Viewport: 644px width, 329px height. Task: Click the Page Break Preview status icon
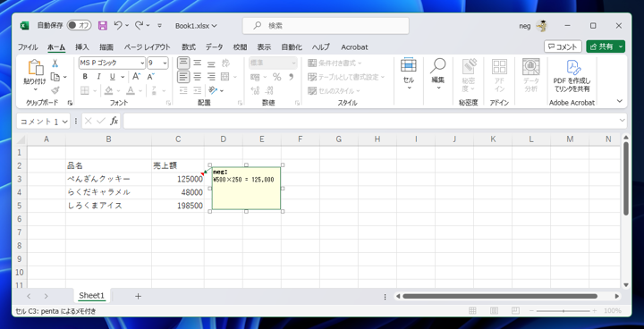tap(515, 311)
